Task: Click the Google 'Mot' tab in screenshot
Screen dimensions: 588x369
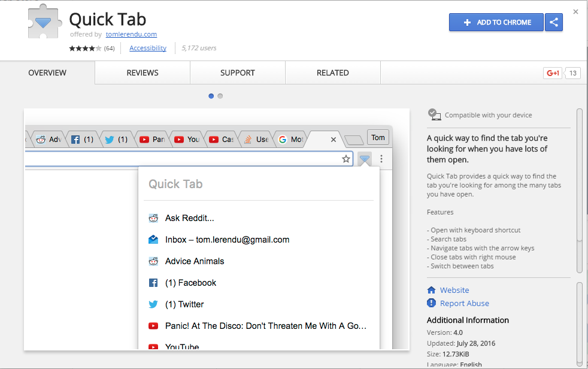Action: pos(292,140)
